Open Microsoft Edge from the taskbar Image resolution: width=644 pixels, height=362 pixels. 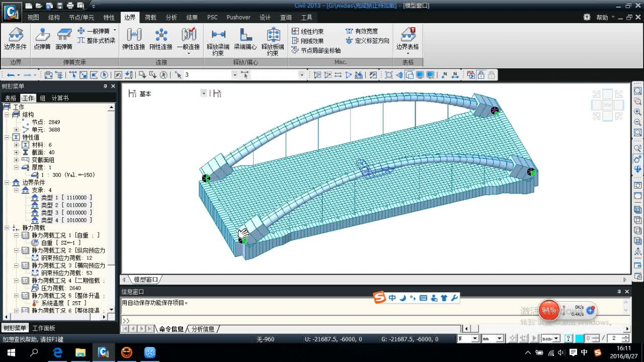pyautogui.click(x=57, y=352)
